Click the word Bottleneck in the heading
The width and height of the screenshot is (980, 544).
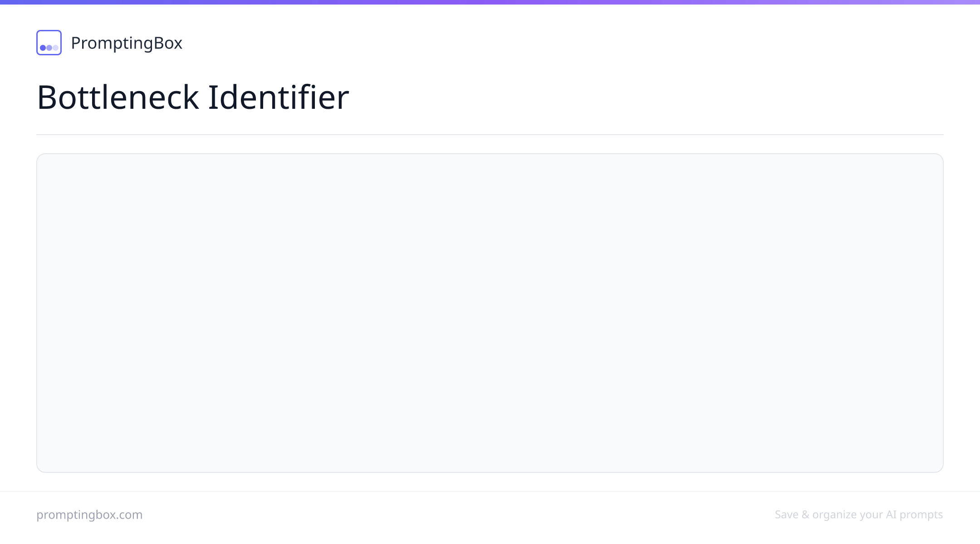tap(118, 97)
